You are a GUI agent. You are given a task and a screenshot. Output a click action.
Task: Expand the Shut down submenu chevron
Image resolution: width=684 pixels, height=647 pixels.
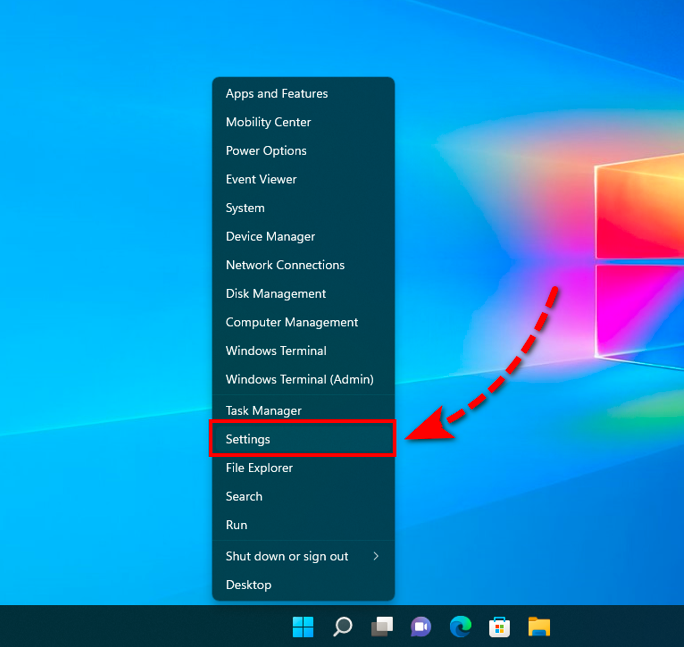(376, 556)
